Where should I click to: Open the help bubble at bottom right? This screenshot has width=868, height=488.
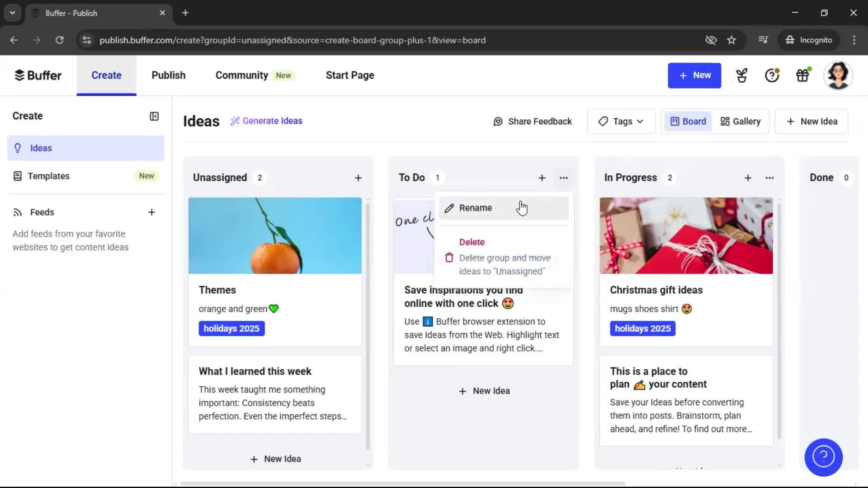[823, 457]
